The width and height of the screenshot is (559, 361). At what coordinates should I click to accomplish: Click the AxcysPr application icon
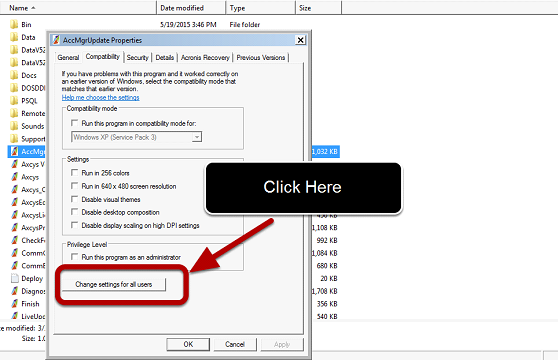click(x=14, y=227)
